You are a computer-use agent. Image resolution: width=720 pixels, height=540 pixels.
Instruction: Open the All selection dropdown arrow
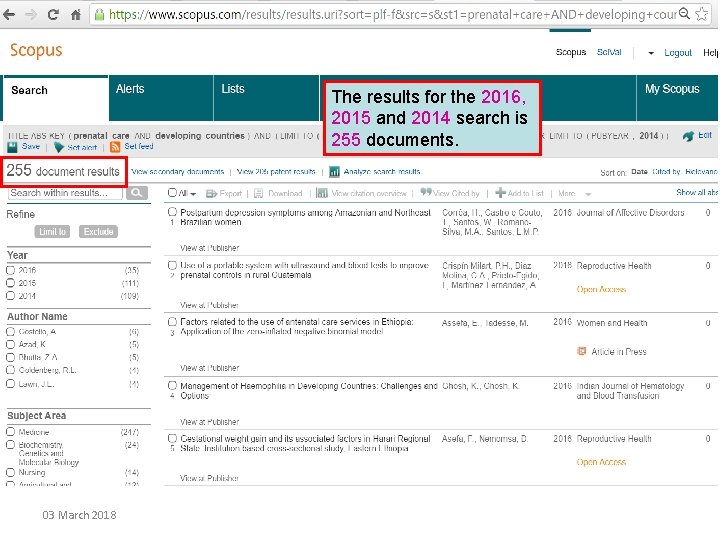[193, 194]
